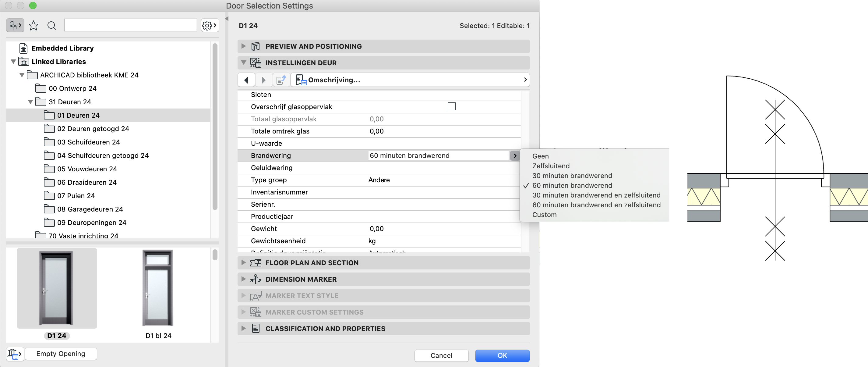This screenshot has height=367, width=868.
Task: Expand Floor Plan and Section panel
Action: [x=243, y=263]
